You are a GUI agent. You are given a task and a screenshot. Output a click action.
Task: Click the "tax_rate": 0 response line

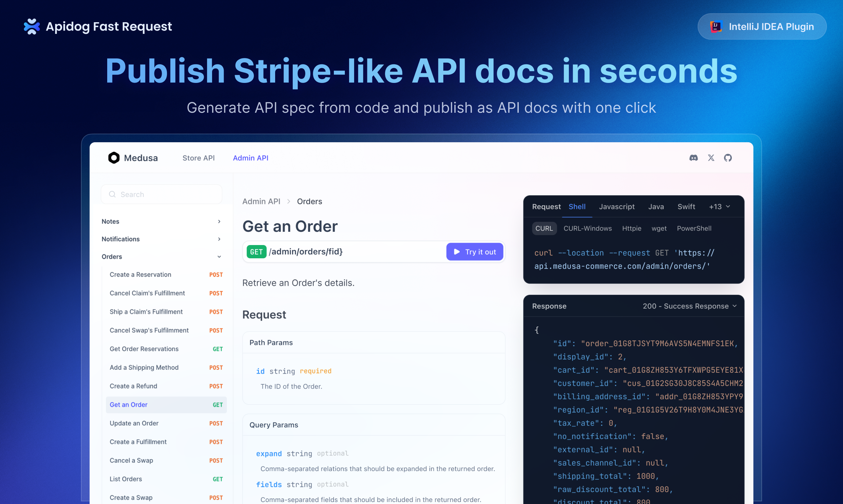pyautogui.click(x=585, y=423)
